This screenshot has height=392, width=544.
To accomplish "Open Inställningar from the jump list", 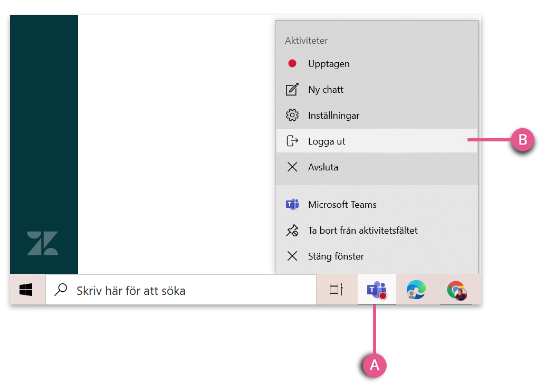I will pyautogui.click(x=377, y=115).
